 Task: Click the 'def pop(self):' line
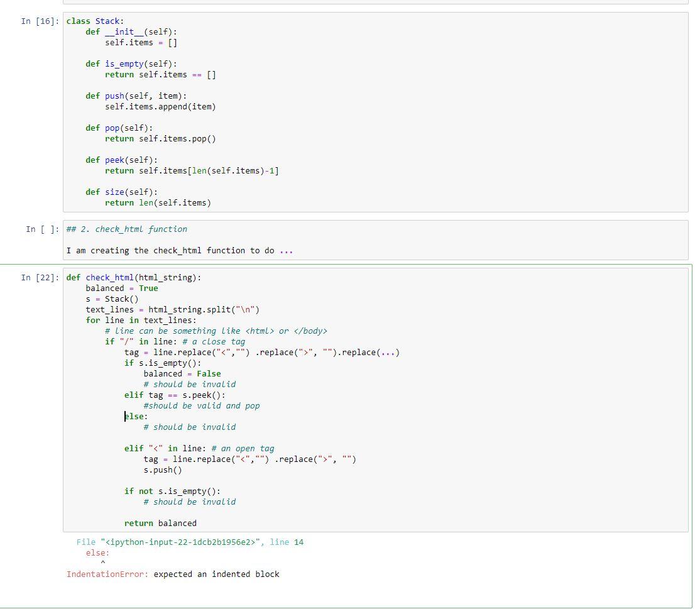119,128
